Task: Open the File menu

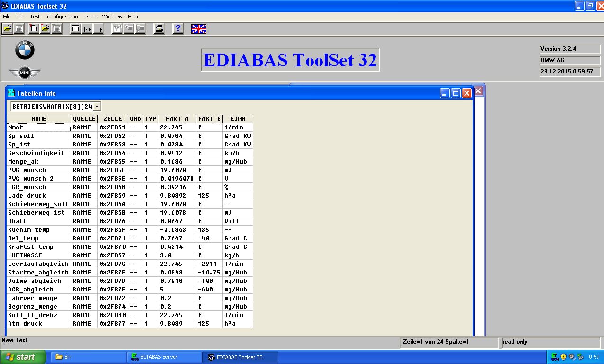Action: tap(7, 17)
